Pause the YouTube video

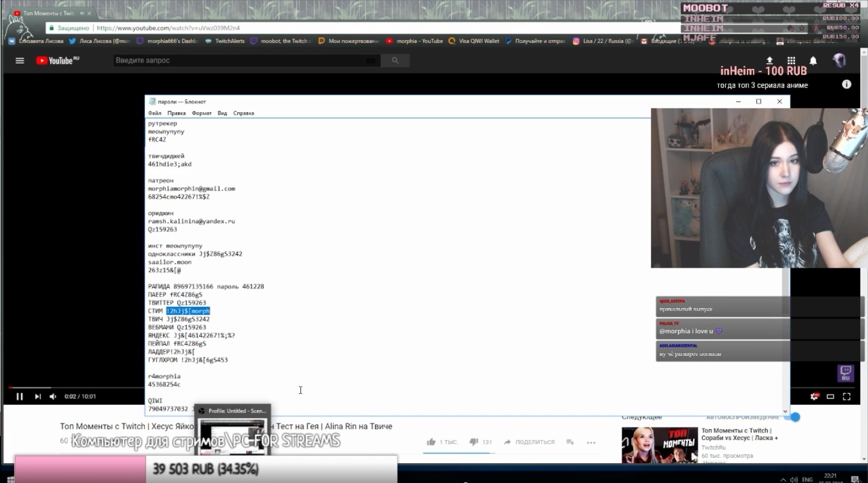click(x=20, y=396)
